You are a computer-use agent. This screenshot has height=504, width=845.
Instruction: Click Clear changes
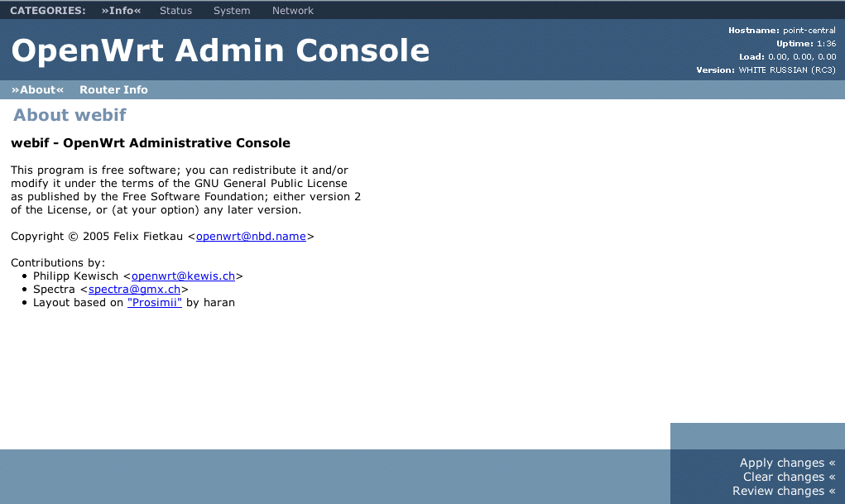click(x=789, y=478)
